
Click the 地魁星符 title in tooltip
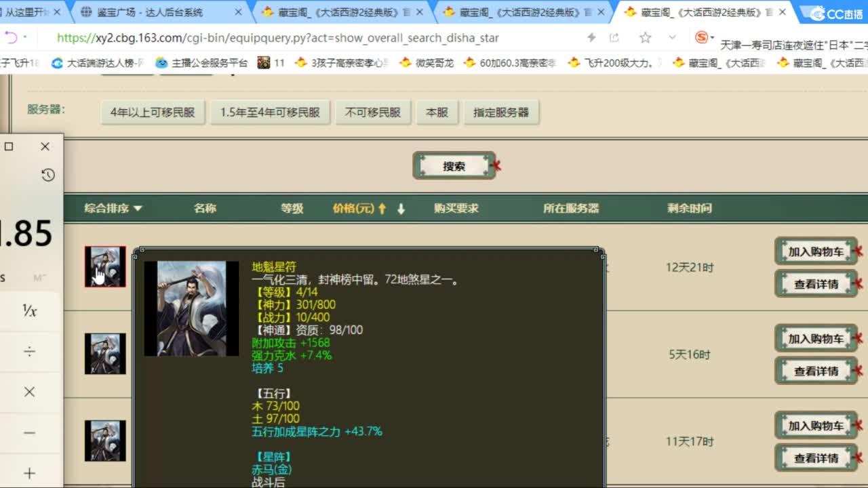point(274,267)
